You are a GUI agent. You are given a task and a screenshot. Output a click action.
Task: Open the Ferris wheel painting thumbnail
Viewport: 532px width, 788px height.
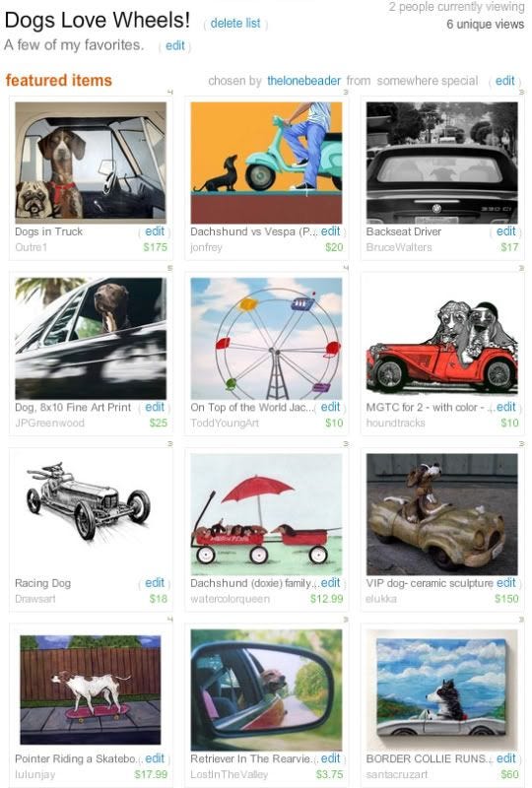coord(266,338)
